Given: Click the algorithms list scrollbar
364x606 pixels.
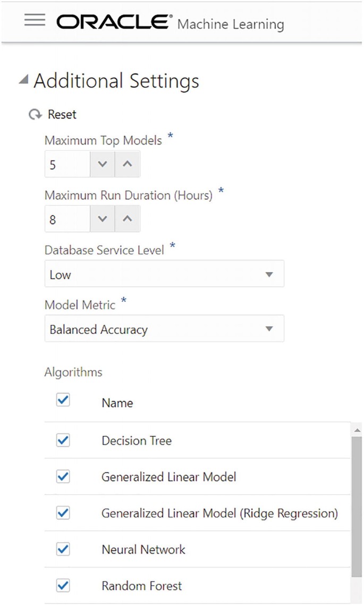Looking at the screenshot, I should click(357, 505).
